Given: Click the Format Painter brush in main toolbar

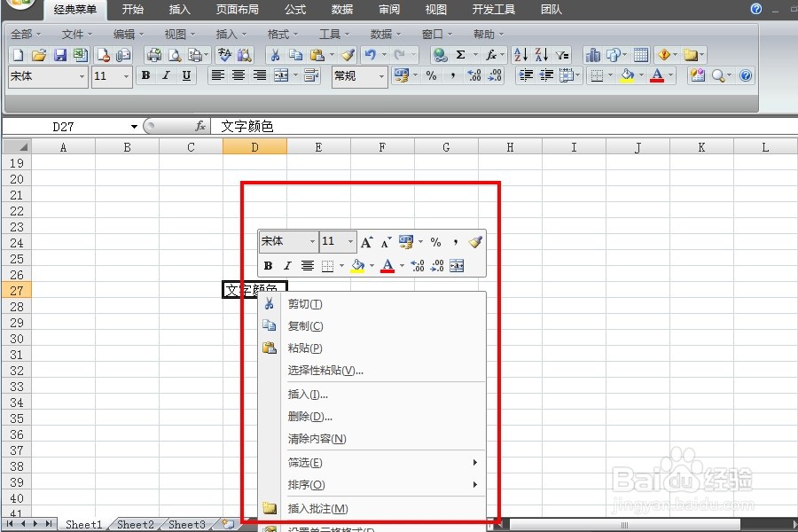Looking at the screenshot, I should pyautogui.click(x=348, y=54).
